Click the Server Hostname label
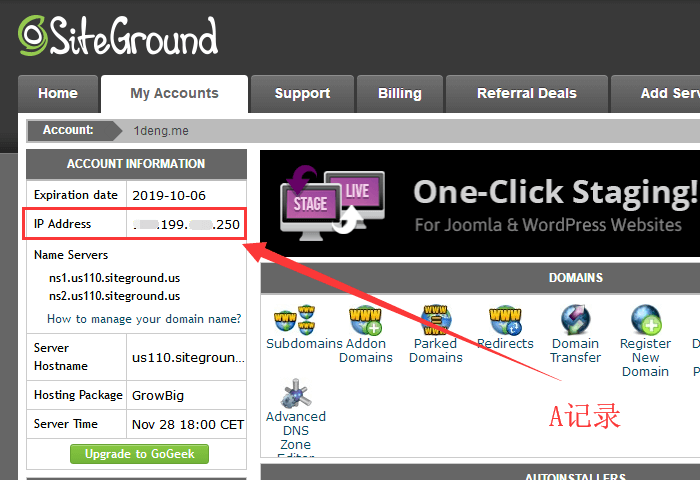This screenshot has width=700, height=480. pyautogui.click(x=61, y=357)
